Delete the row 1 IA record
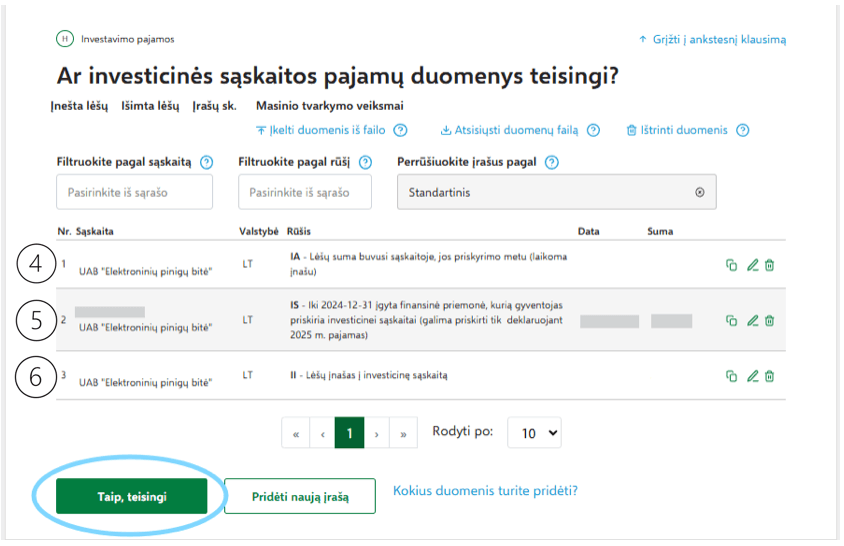 click(x=770, y=265)
